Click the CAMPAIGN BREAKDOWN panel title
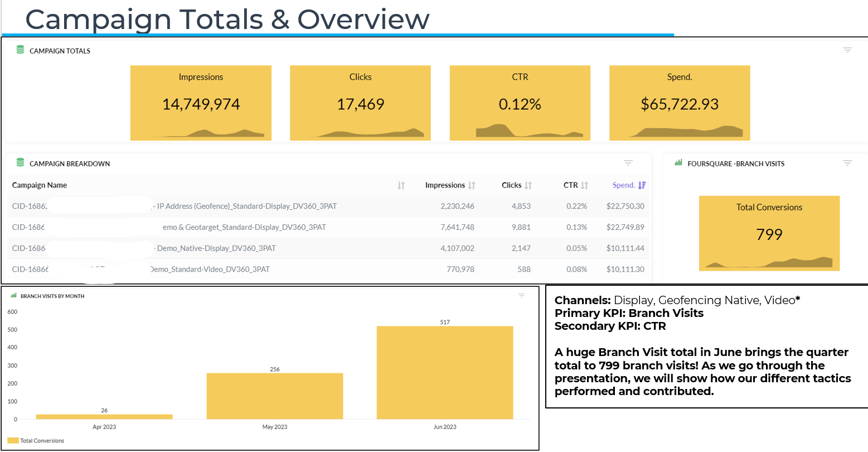The height and width of the screenshot is (452, 868). click(x=70, y=164)
